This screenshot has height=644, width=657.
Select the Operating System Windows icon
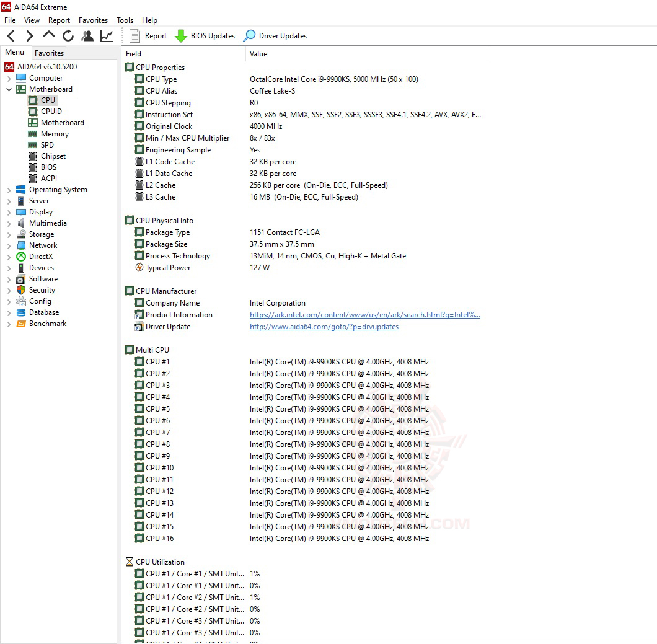21,190
